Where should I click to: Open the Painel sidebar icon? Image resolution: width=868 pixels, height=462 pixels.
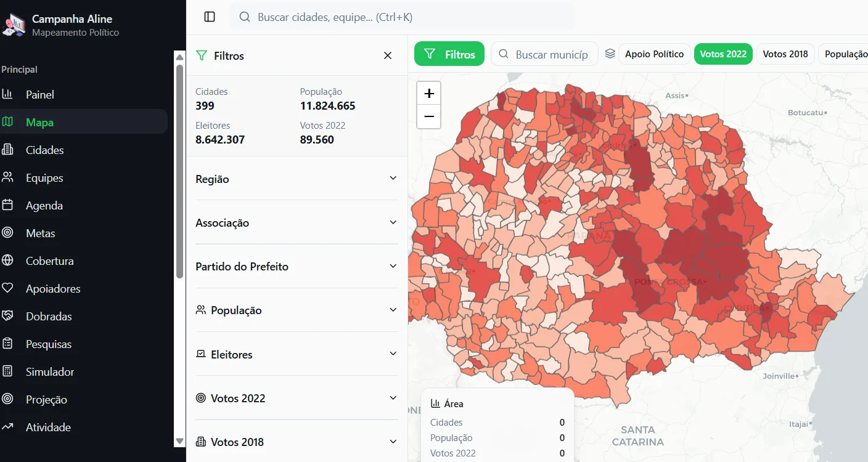point(7,94)
